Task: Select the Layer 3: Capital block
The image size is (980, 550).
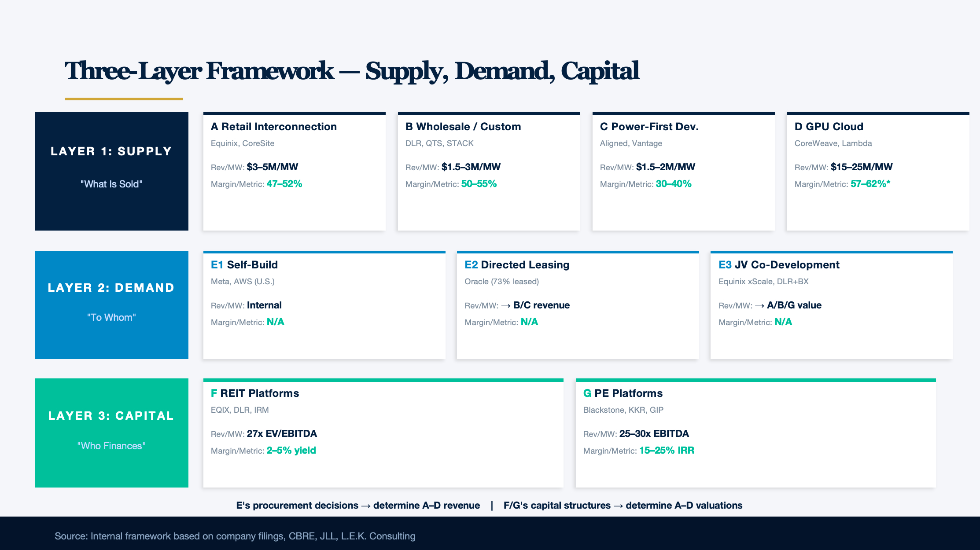Action: tap(112, 433)
